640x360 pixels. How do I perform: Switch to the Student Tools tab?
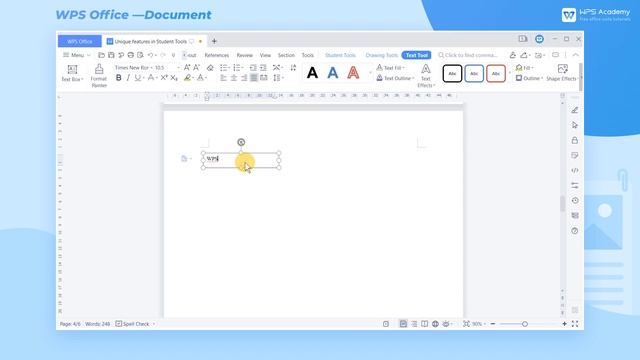point(340,55)
